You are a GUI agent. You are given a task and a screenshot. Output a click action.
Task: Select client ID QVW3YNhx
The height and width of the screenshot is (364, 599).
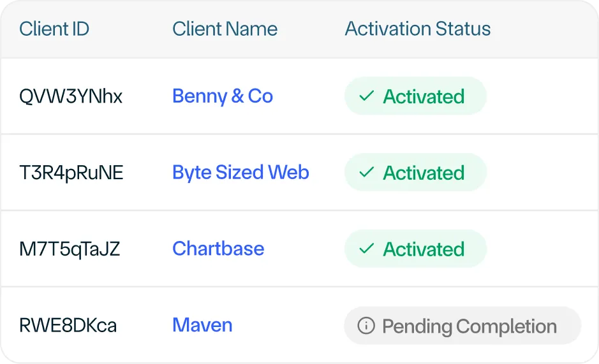71,96
